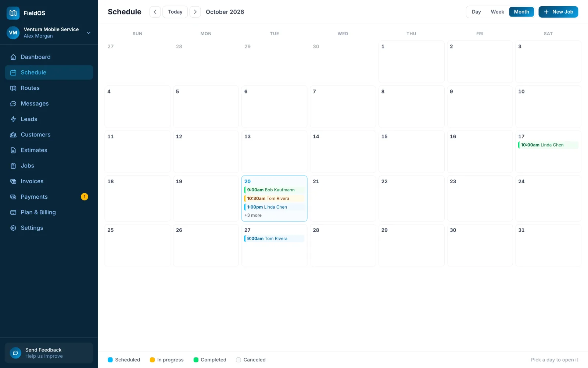Expand the +3 more jobs on October 20
Viewport: 588px width, 368px height.
coord(253,215)
